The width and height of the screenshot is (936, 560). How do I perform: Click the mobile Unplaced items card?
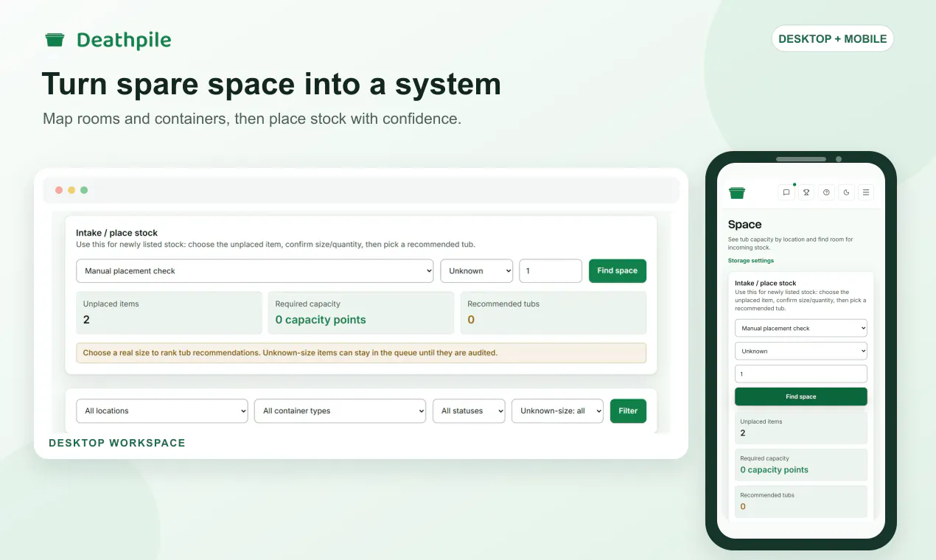click(x=801, y=427)
